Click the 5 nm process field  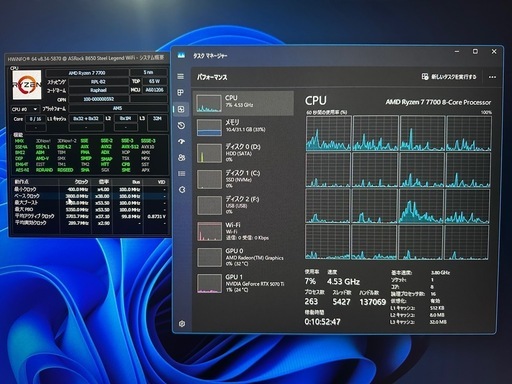tap(148, 72)
